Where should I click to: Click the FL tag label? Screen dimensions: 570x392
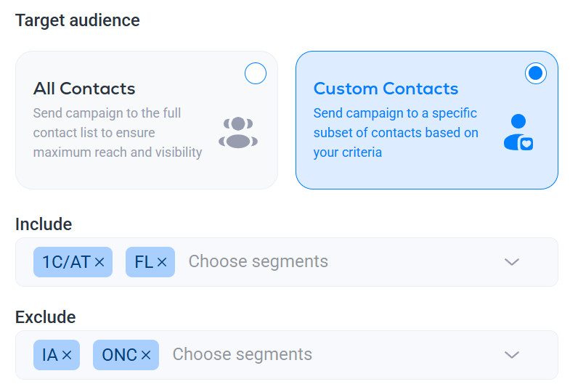click(144, 262)
